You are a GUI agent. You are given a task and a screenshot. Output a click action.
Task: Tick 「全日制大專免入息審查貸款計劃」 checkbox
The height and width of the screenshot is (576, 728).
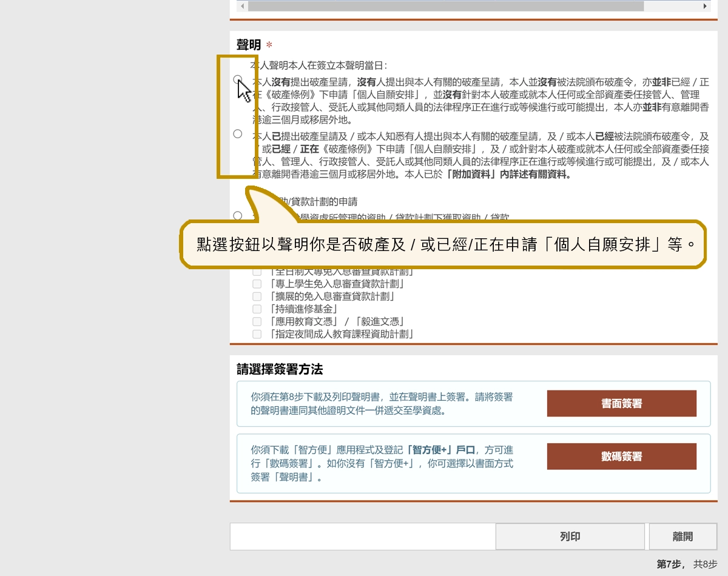click(x=257, y=271)
